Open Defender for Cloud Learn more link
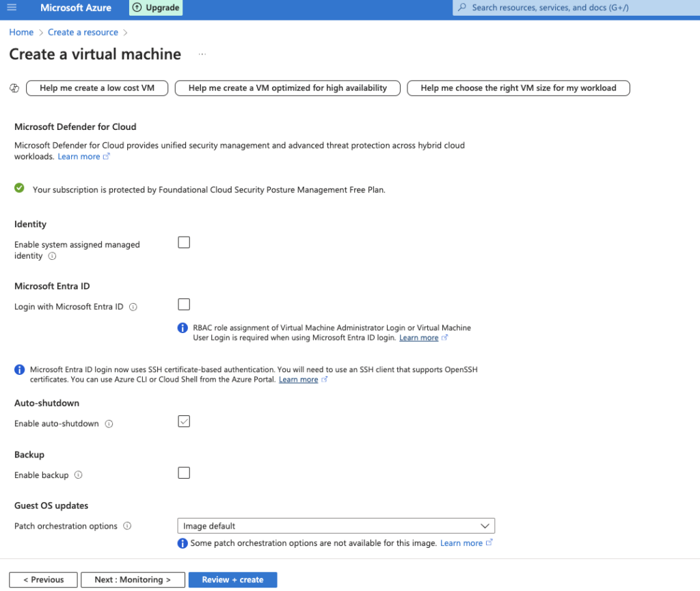 coord(79,157)
